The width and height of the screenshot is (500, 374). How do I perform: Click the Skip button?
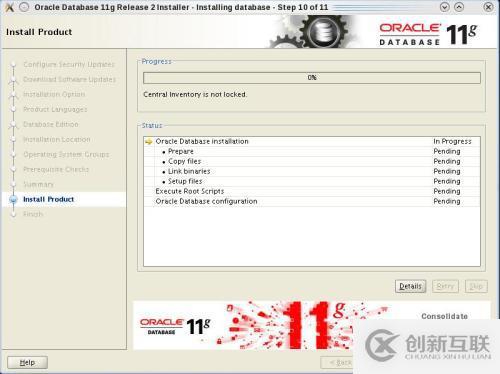tap(476, 286)
